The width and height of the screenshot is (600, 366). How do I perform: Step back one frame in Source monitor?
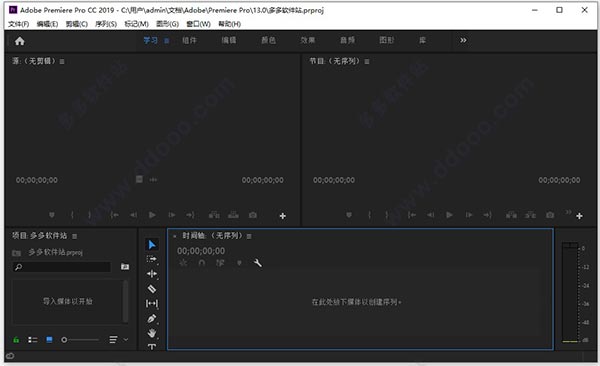coord(133,215)
